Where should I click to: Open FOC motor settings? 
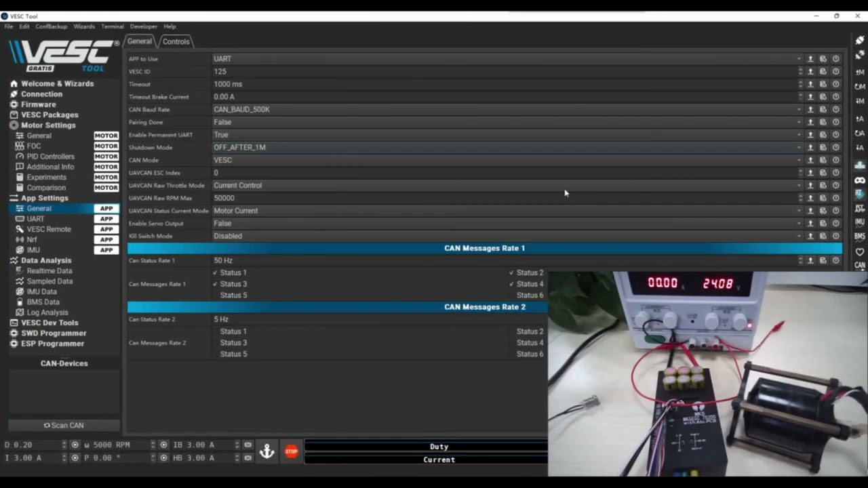(34, 146)
